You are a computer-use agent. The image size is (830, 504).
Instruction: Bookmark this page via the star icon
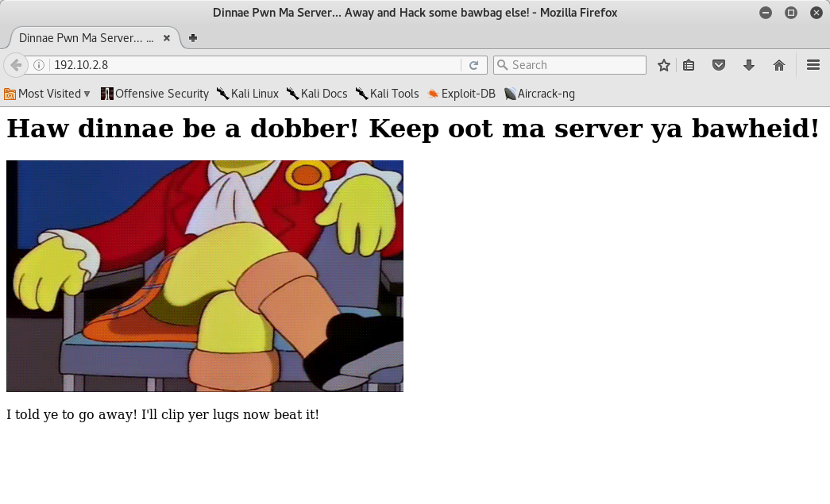pyautogui.click(x=663, y=65)
